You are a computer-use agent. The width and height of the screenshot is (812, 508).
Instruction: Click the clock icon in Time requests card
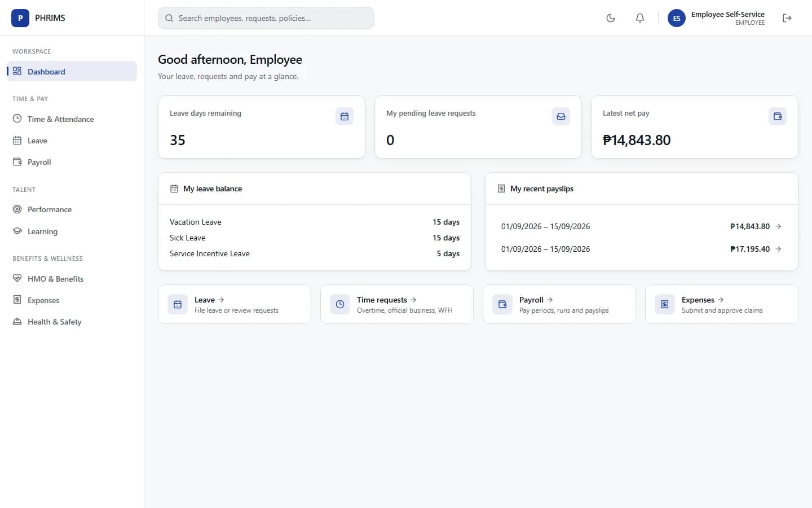pos(340,304)
